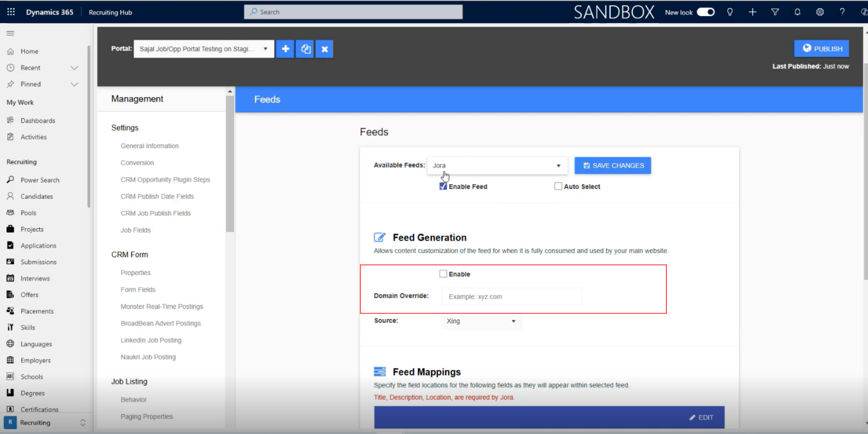Open Projects in sidebar
Screen dimensions: 868x434
pos(32,229)
